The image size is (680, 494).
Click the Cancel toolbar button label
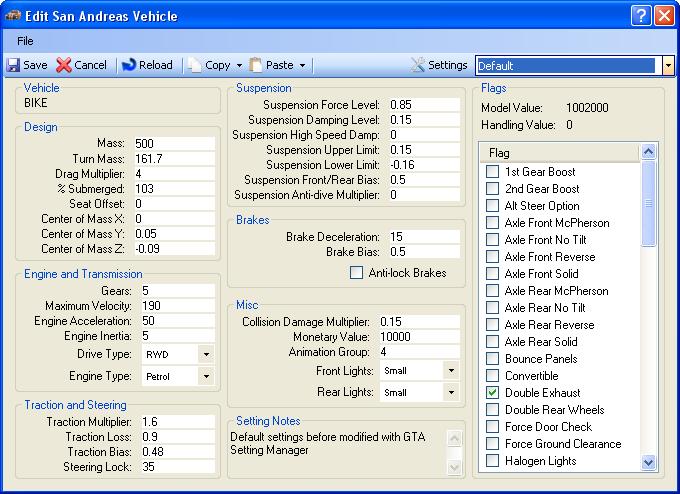pos(90,65)
